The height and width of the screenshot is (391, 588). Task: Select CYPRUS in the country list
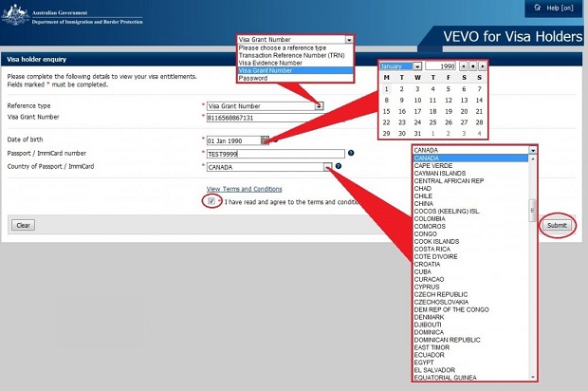(x=471, y=287)
